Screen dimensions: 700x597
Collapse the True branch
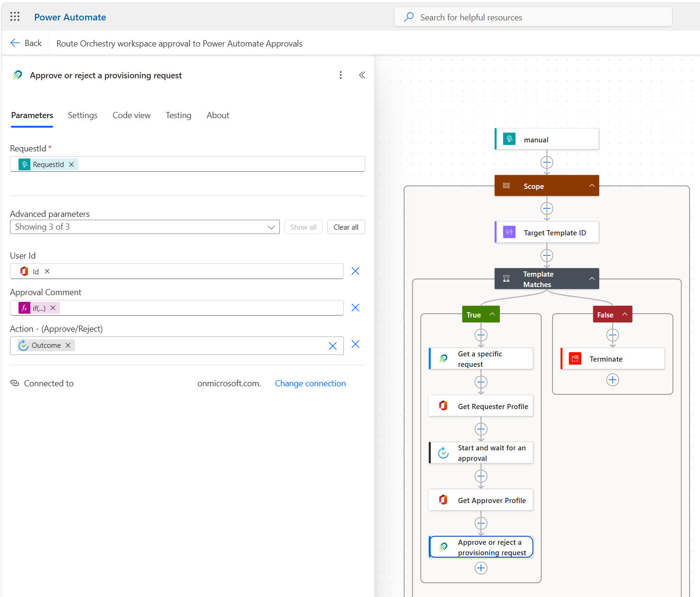492,314
